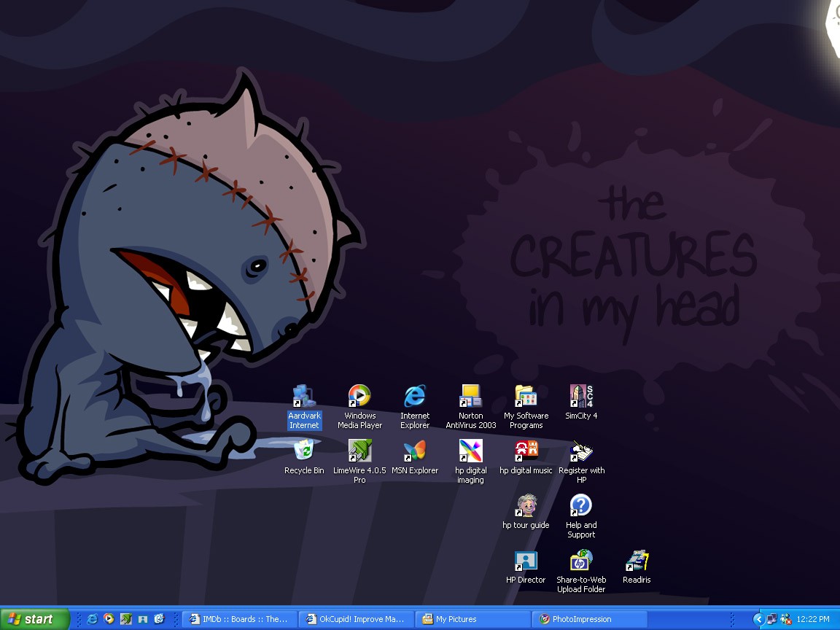Expand hidden system tray icons arrow
Screen dimensions: 840x630
(x=758, y=619)
